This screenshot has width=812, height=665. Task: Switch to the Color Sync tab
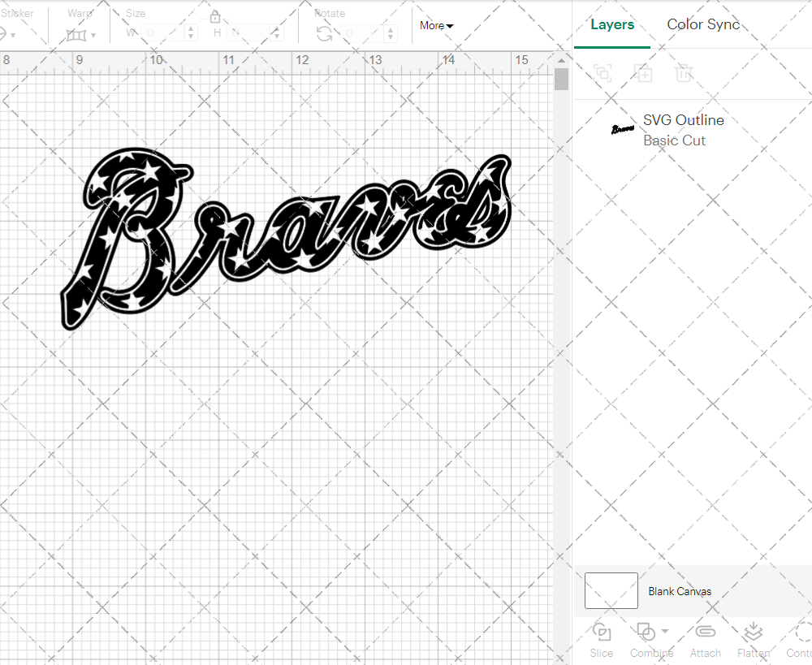click(x=703, y=24)
